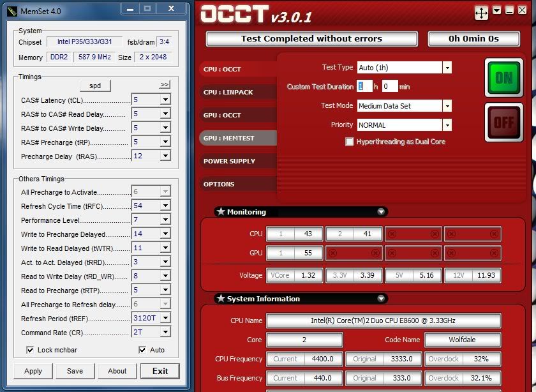Start the test with green ON button
The height and width of the screenshot is (392, 536).
coord(504,78)
